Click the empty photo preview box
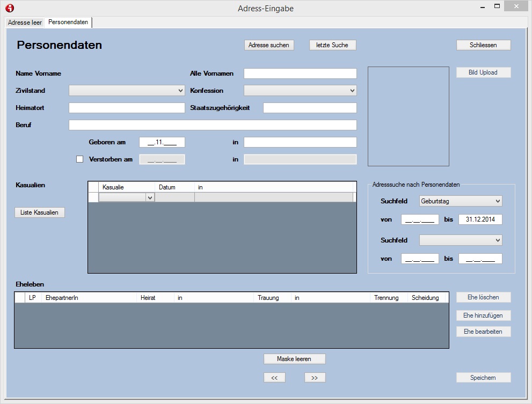The height and width of the screenshot is (404, 532). click(x=408, y=116)
